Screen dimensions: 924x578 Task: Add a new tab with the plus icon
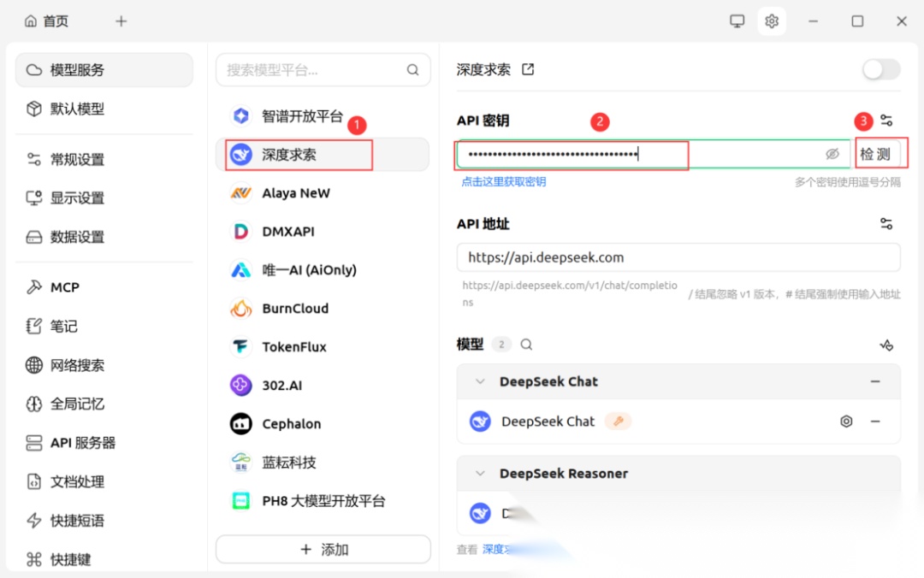[x=121, y=21]
